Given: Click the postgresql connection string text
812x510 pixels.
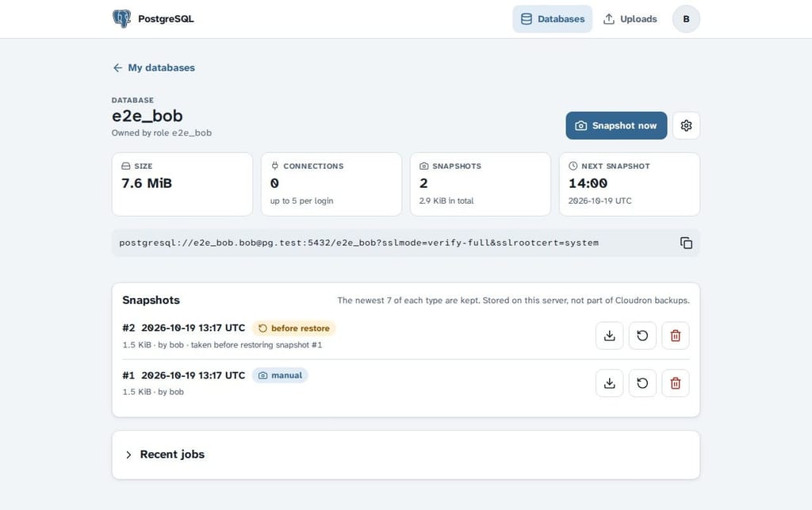Looking at the screenshot, I should 359,243.
